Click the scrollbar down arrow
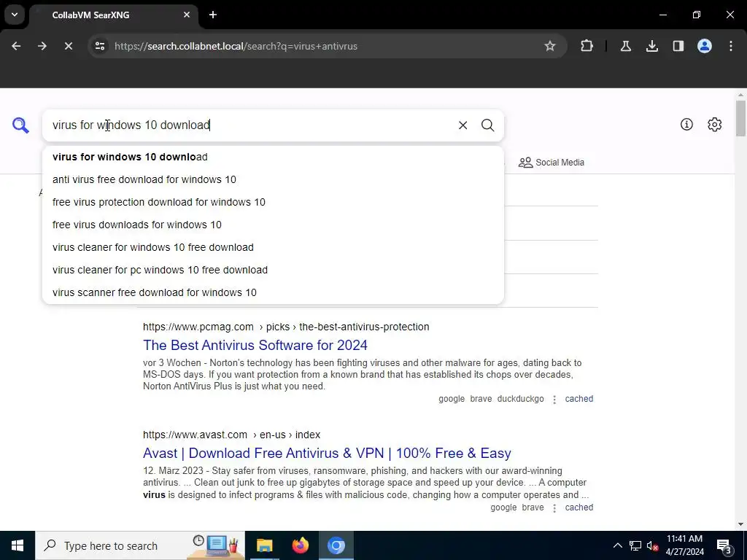 coord(740,524)
